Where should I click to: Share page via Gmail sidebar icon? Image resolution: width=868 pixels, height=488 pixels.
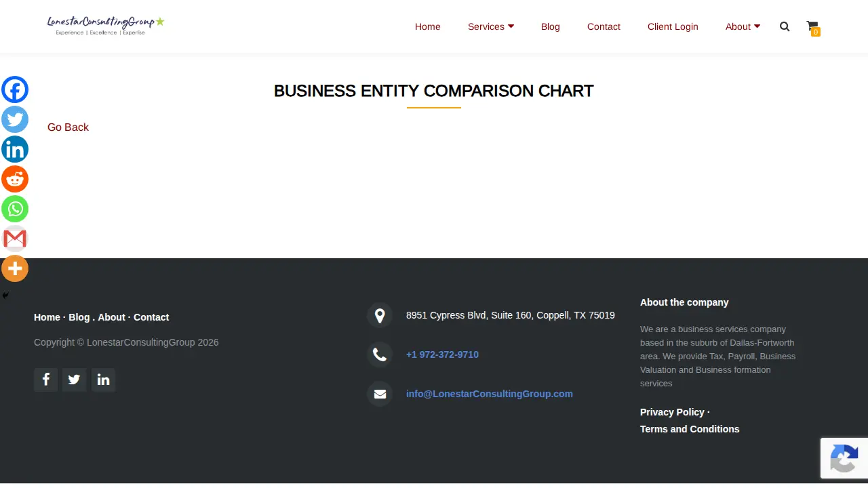15,239
